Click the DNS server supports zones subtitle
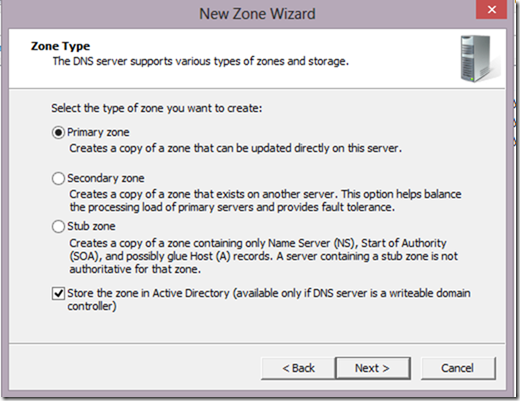Viewport: 520px width, 401px height. (x=201, y=61)
